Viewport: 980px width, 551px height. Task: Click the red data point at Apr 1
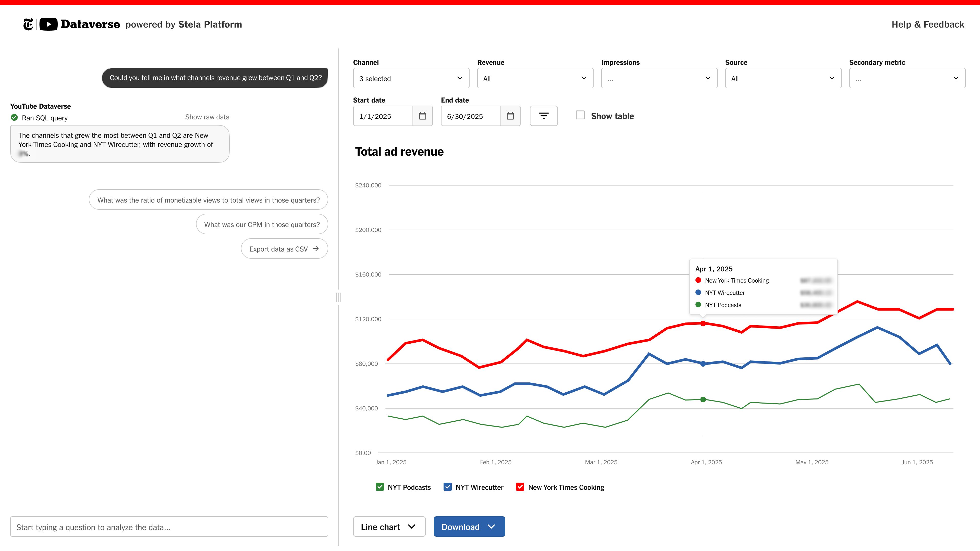click(703, 324)
